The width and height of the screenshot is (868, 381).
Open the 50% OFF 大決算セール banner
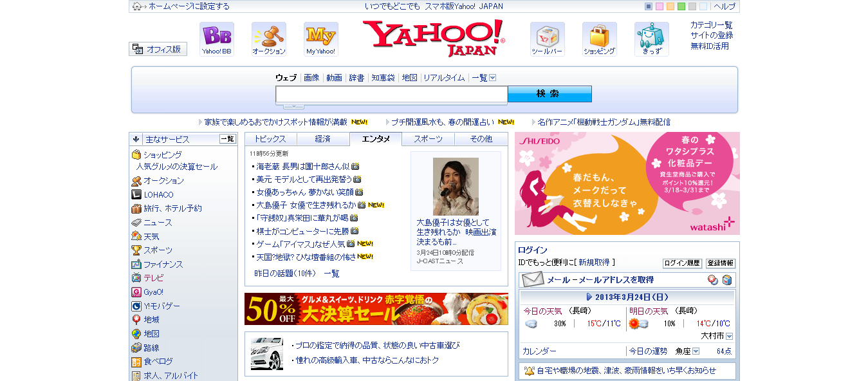click(x=376, y=309)
